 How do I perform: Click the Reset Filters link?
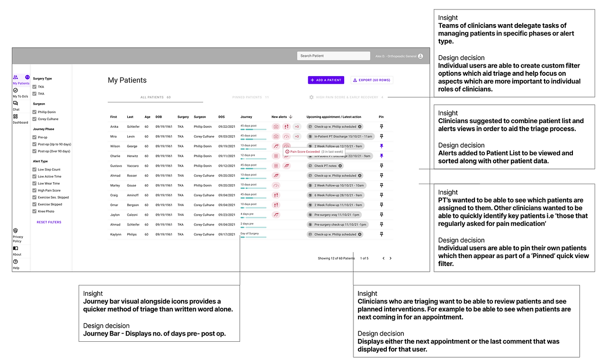49,222
